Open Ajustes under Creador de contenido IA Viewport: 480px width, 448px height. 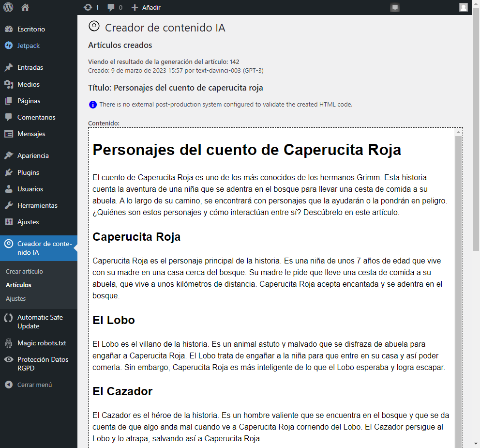coord(15,298)
